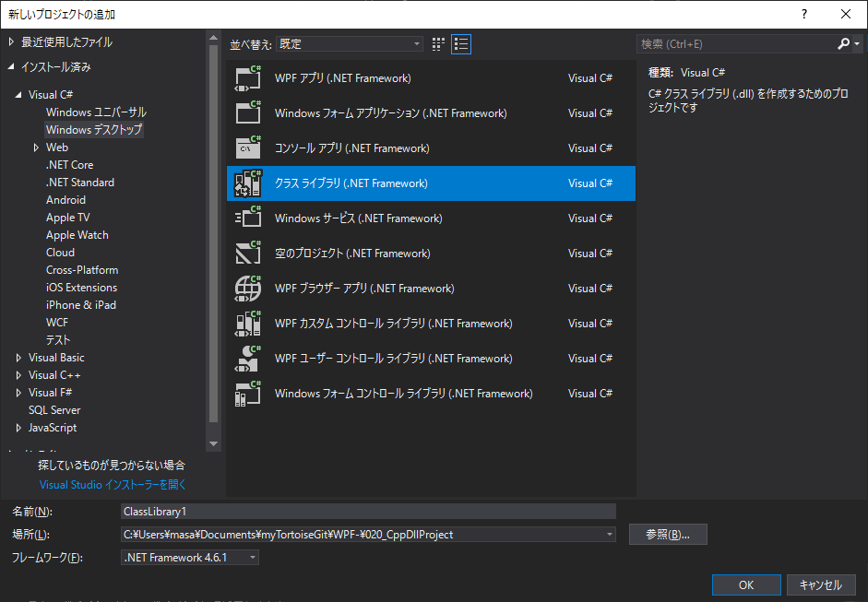Select the WCF category
Viewport: 868px width, 602px height.
57,323
